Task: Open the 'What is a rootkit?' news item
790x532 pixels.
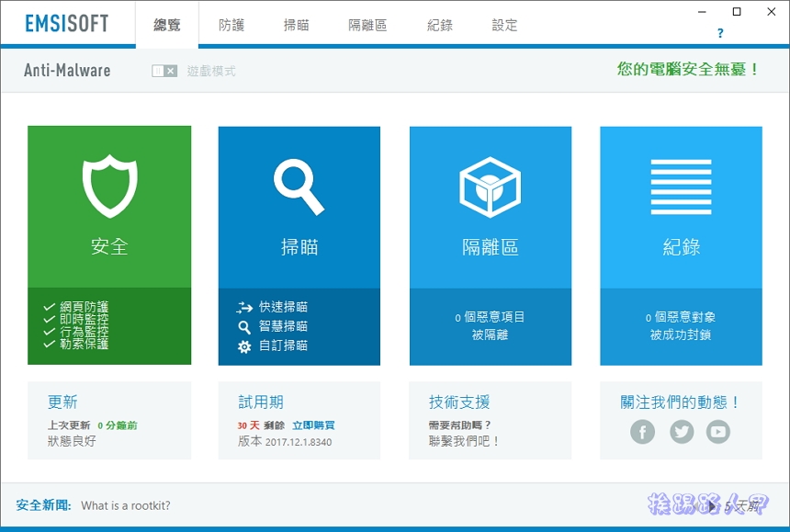Action: coord(126,505)
